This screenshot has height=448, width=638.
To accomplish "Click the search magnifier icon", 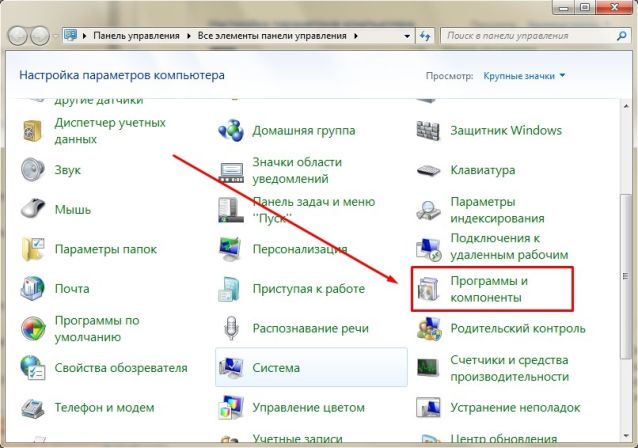I will pos(621,36).
